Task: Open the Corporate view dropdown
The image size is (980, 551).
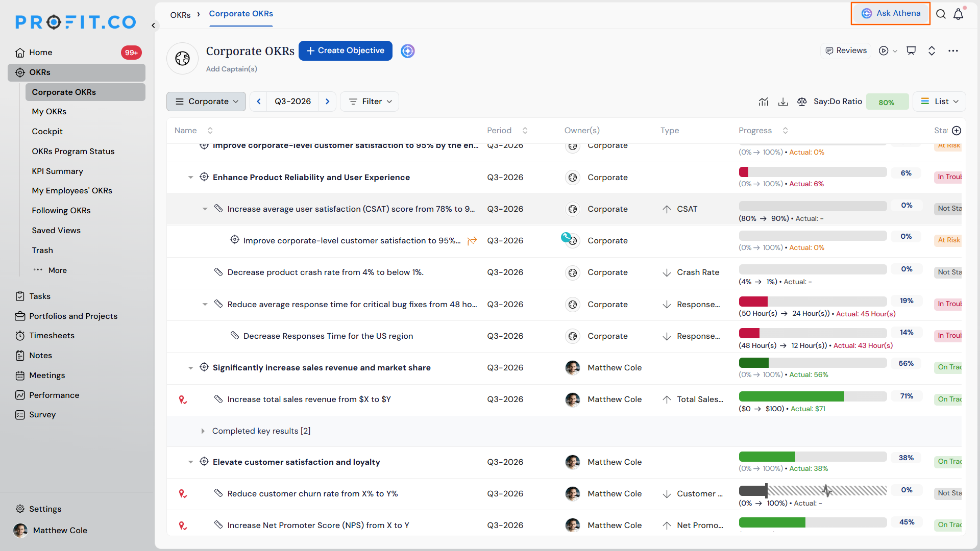Action: [x=206, y=102]
